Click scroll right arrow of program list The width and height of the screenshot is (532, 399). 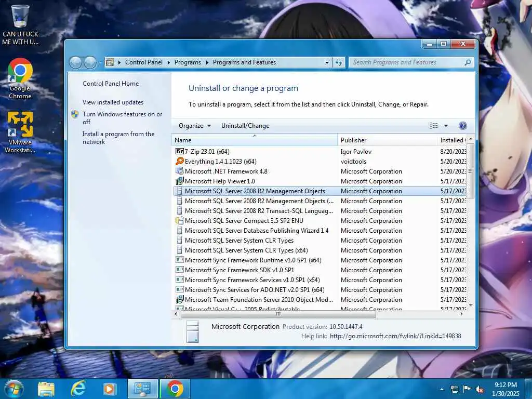click(x=461, y=314)
